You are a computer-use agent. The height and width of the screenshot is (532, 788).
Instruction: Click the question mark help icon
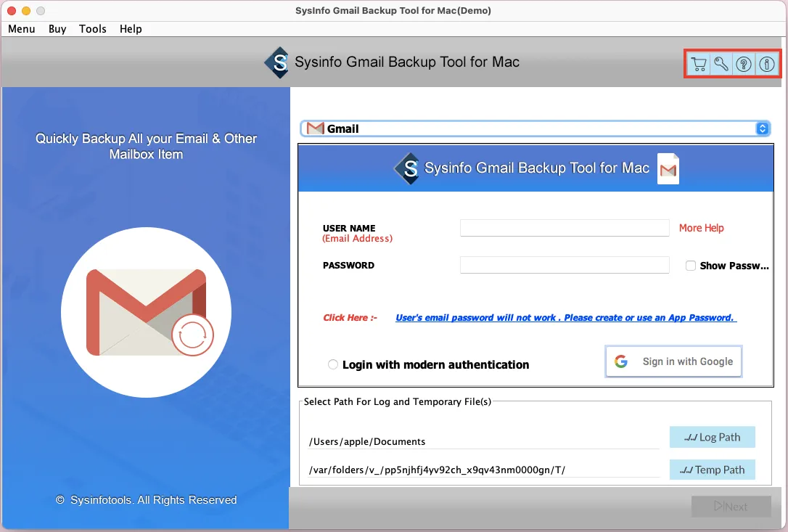click(743, 64)
